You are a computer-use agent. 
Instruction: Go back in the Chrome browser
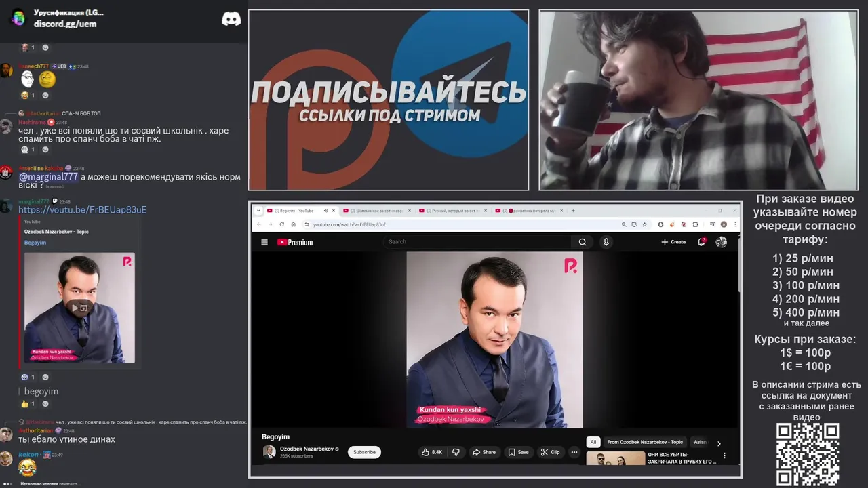coord(259,224)
